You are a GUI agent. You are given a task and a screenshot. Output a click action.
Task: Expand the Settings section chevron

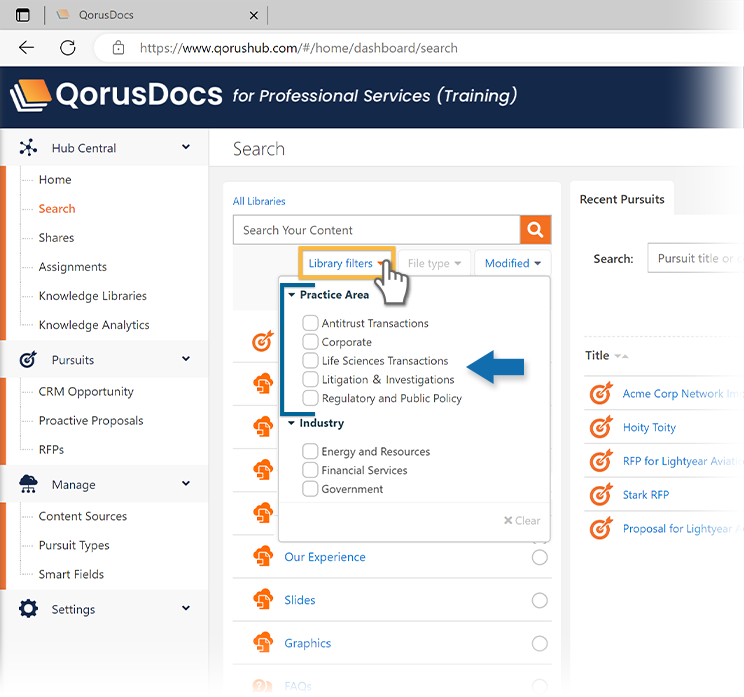point(186,608)
